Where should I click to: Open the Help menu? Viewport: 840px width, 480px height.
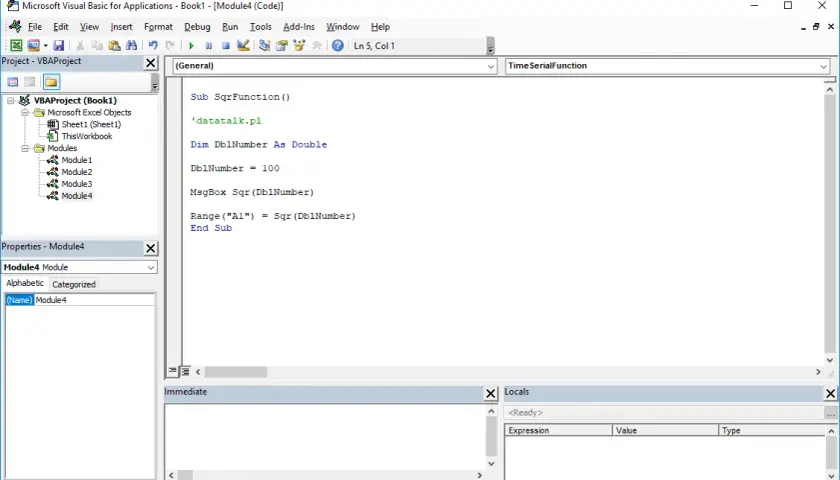(380, 27)
